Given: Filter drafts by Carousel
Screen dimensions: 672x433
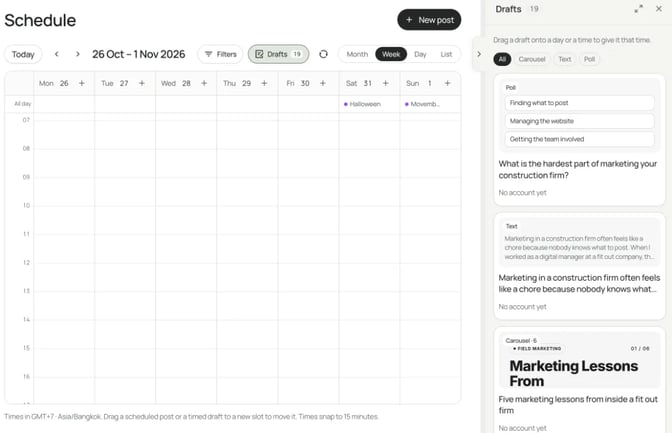Looking at the screenshot, I should click(532, 59).
